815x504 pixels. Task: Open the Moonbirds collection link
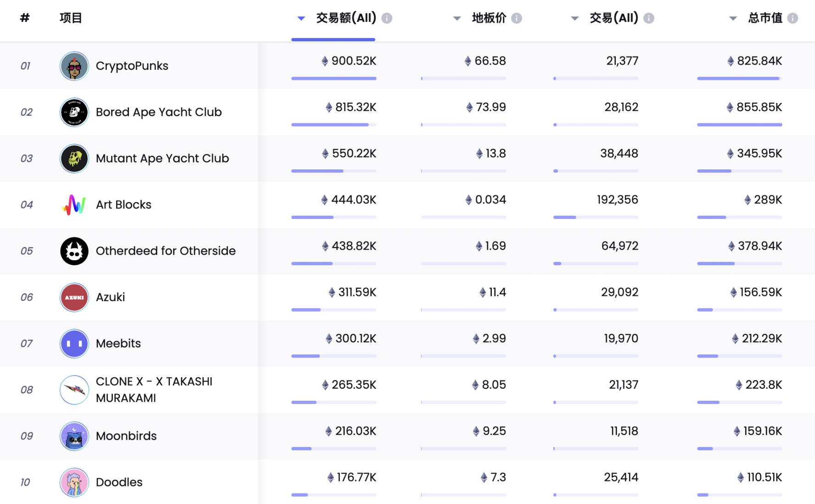point(126,436)
